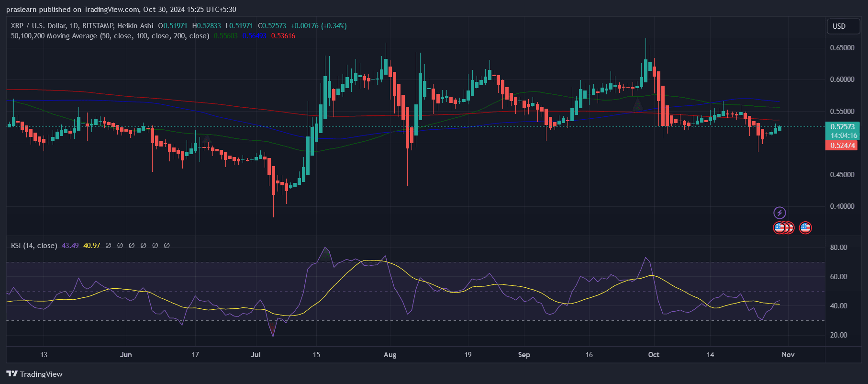Screen dimensions: 868x384
Task: Open the standalone US flag economic event icon
Action: (x=805, y=227)
